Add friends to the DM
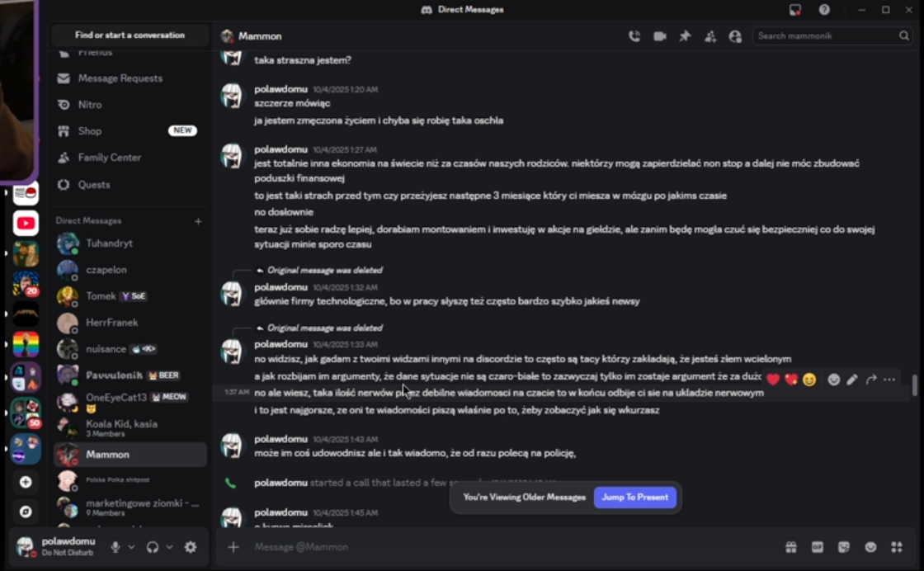Screen dimensions: 924x571 click(710, 36)
